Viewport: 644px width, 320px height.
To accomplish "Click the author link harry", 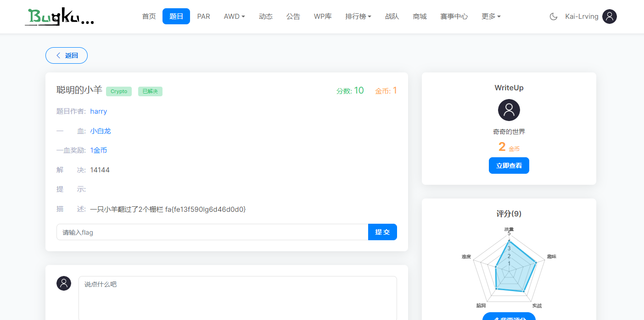I will (x=98, y=111).
